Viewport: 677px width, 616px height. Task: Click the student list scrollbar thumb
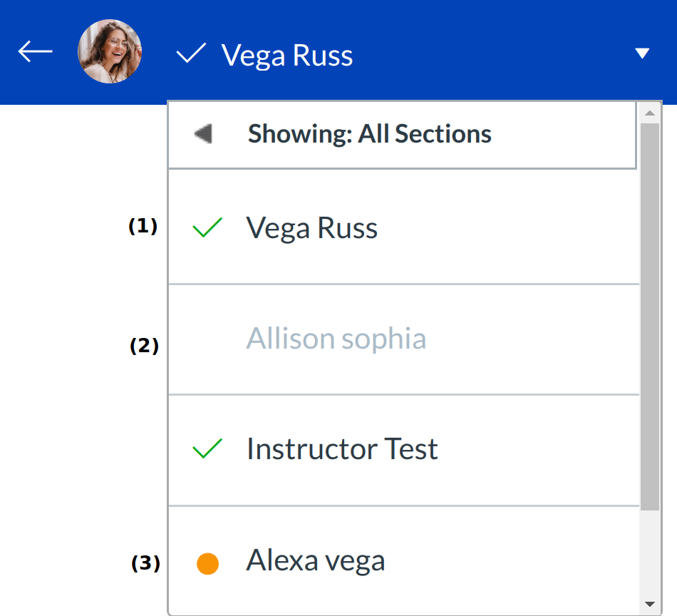(649, 314)
